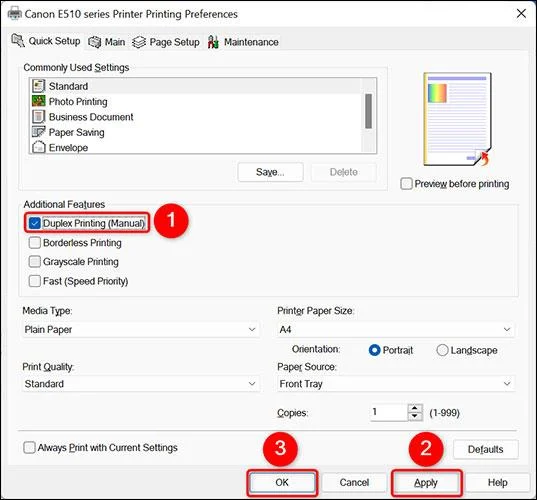Open the Printer Paper Size dropdown
537x500 pixels.
pos(396,329)
